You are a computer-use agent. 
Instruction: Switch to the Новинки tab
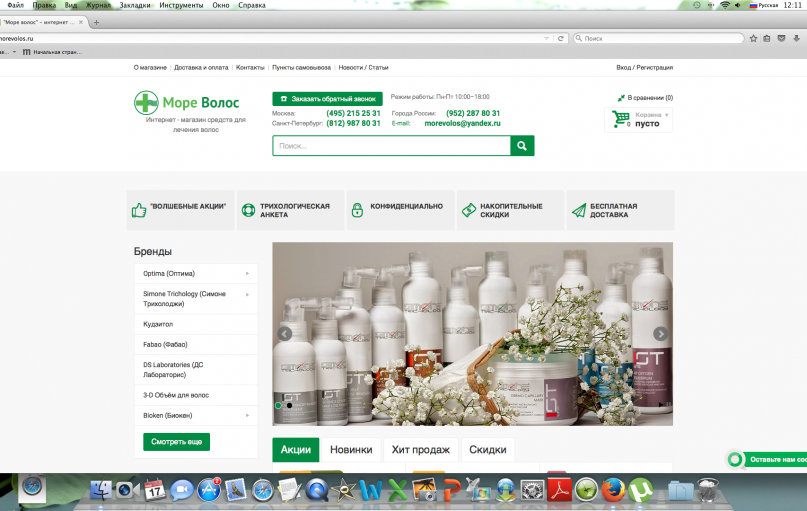tap(351, 450)
